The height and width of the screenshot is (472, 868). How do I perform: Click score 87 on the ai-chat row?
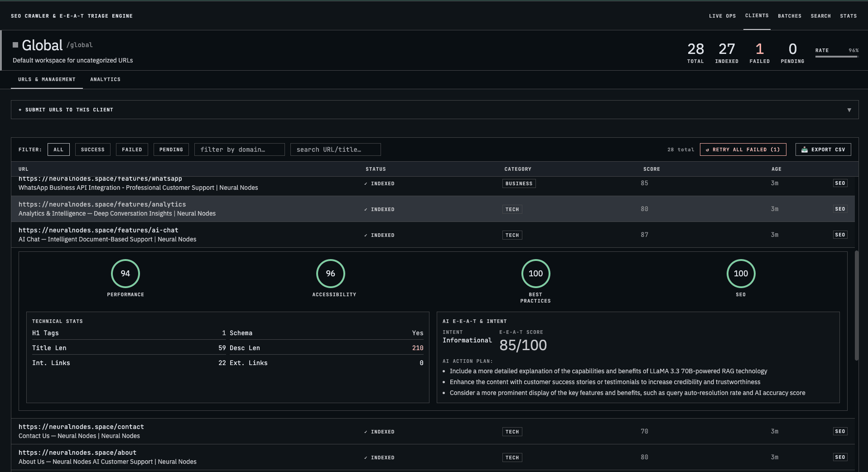point(644,235)
